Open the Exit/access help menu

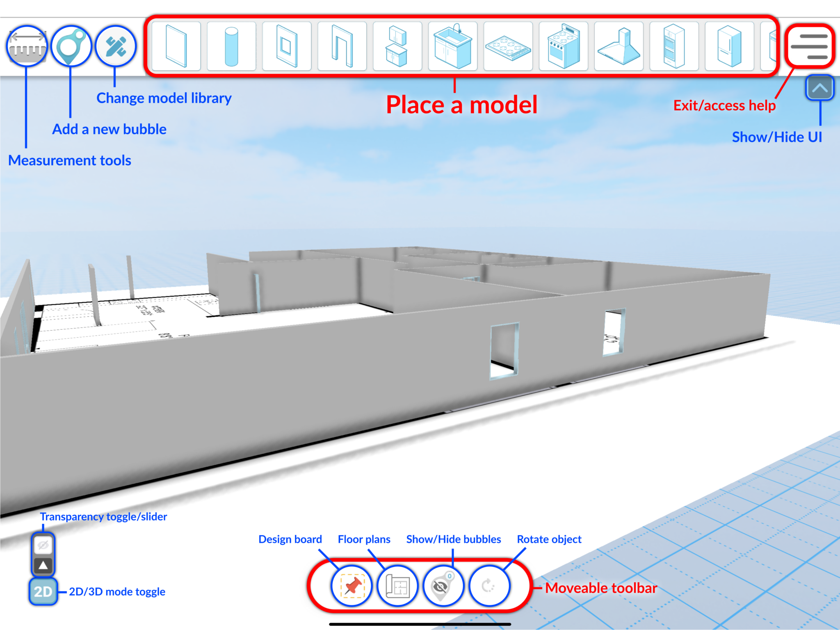coord(811,46)
